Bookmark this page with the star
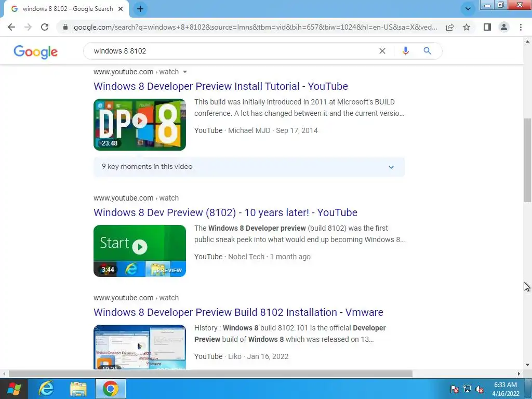This screenshot has height=399, width=532. (467, 27)
